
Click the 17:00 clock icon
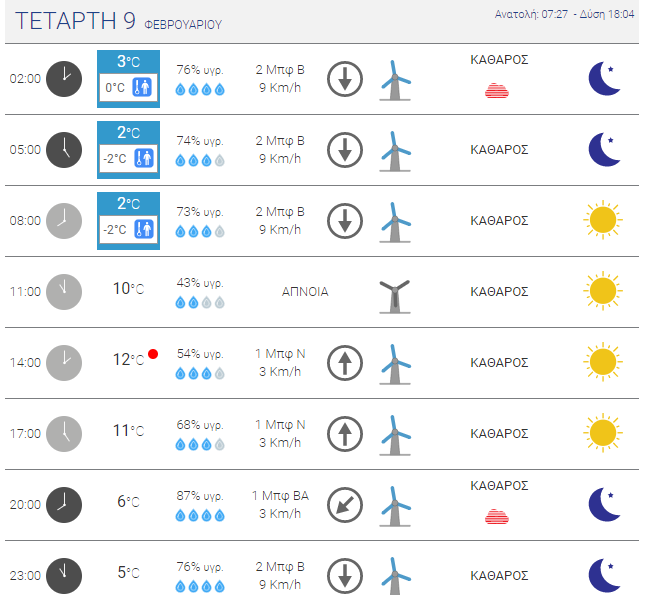click(64, 434)
